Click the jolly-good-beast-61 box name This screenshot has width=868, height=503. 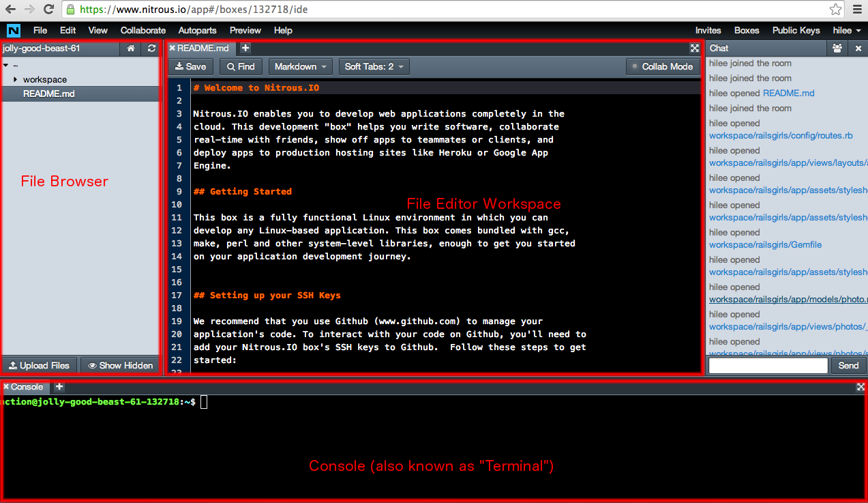point(41,48)
